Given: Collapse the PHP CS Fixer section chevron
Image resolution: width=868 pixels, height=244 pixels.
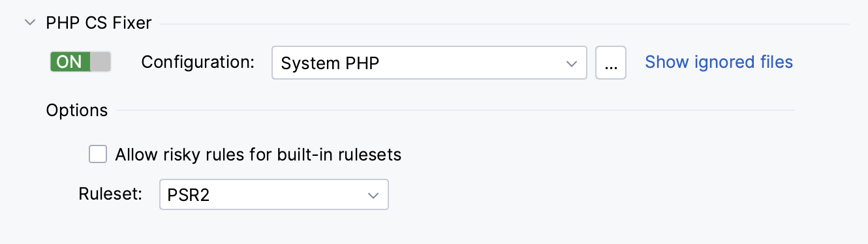Looking at the screenshot, I should click(x=30, y=23).
